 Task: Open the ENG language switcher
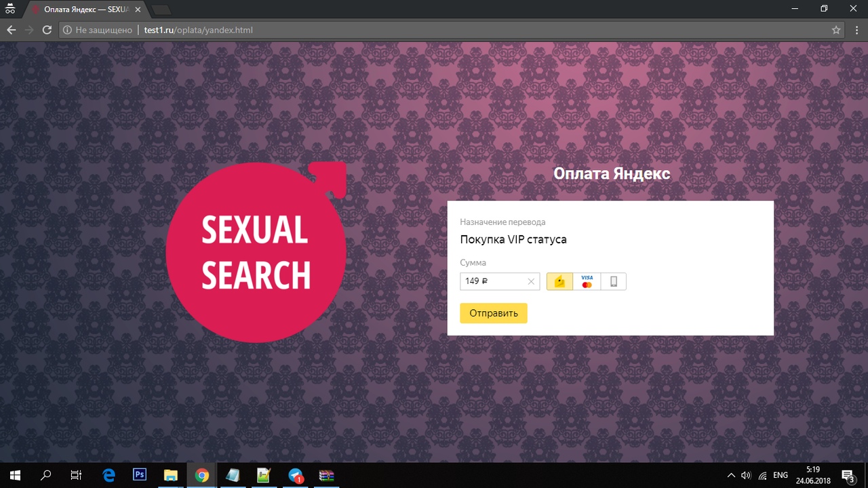[781, 475]
